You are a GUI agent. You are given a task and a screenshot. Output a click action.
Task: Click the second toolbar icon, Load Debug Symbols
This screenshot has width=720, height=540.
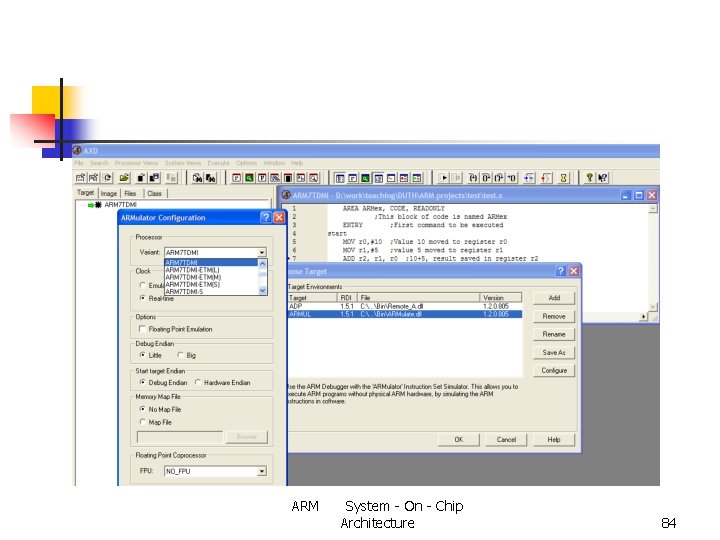click(94, 178)
